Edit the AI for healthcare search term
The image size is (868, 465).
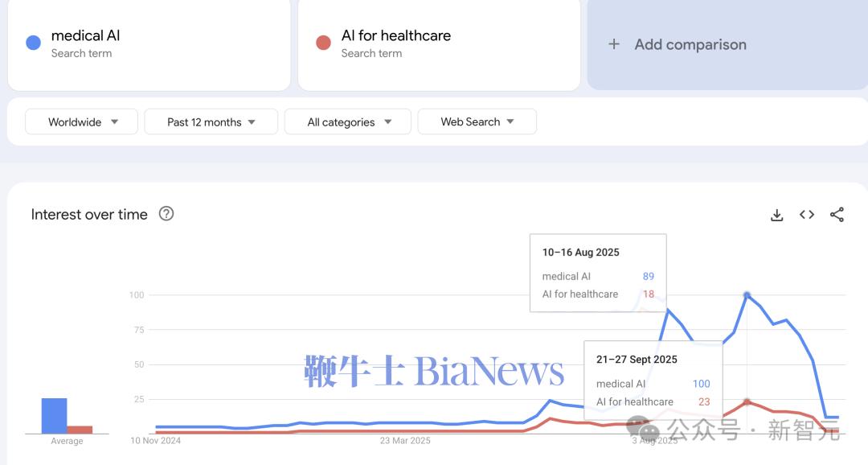[x=395, y=36]
